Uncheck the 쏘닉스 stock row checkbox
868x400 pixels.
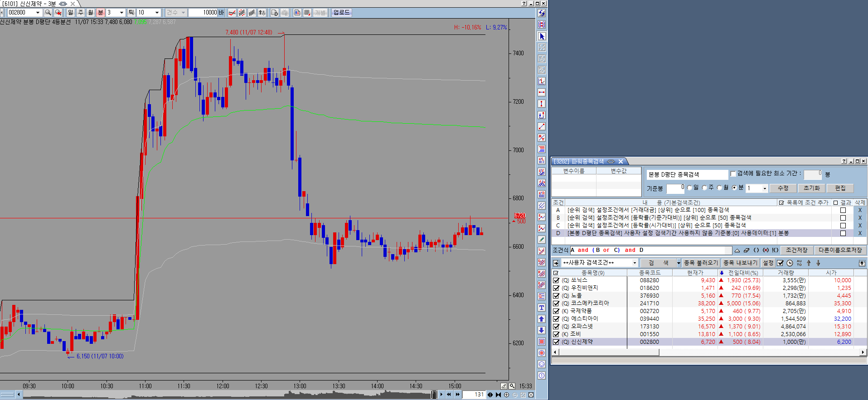(x=556, y=280)
